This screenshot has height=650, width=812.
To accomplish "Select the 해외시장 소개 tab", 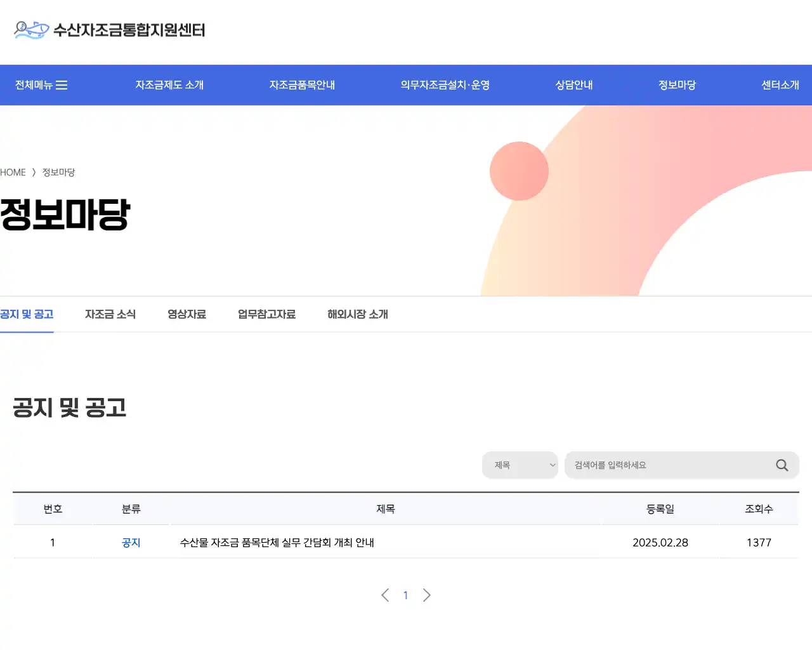I will coord(357,314).
